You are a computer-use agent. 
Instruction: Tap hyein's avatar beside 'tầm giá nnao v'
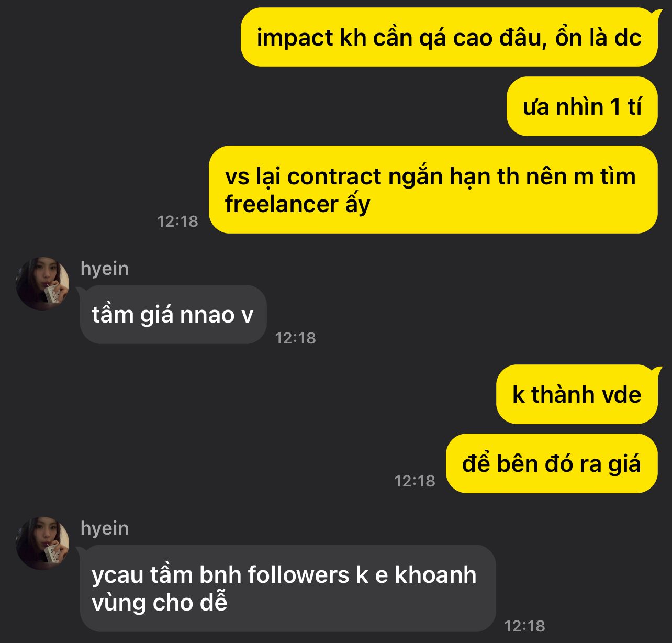42,283
